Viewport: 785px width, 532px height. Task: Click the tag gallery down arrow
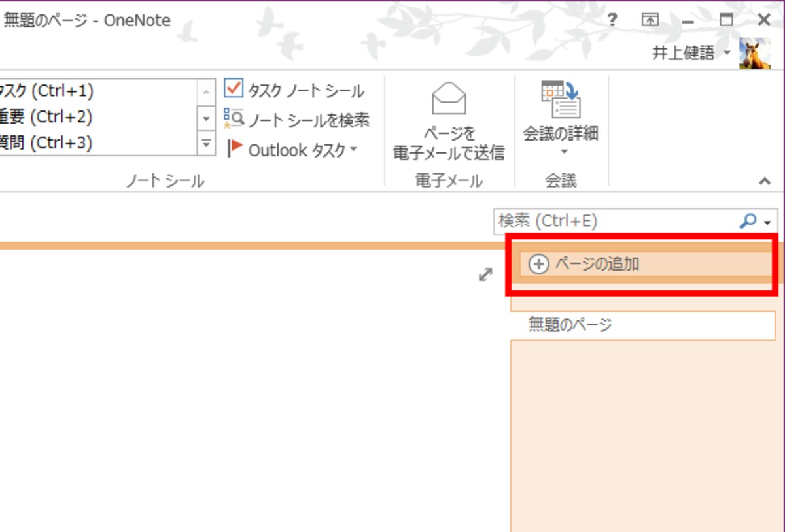207,118
